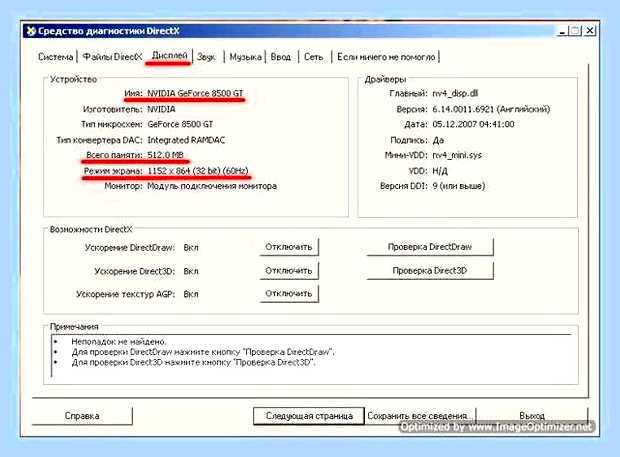This screenshot has width=620, height=457.
Task: Open the Звук tab
Action: coord(206,57)
